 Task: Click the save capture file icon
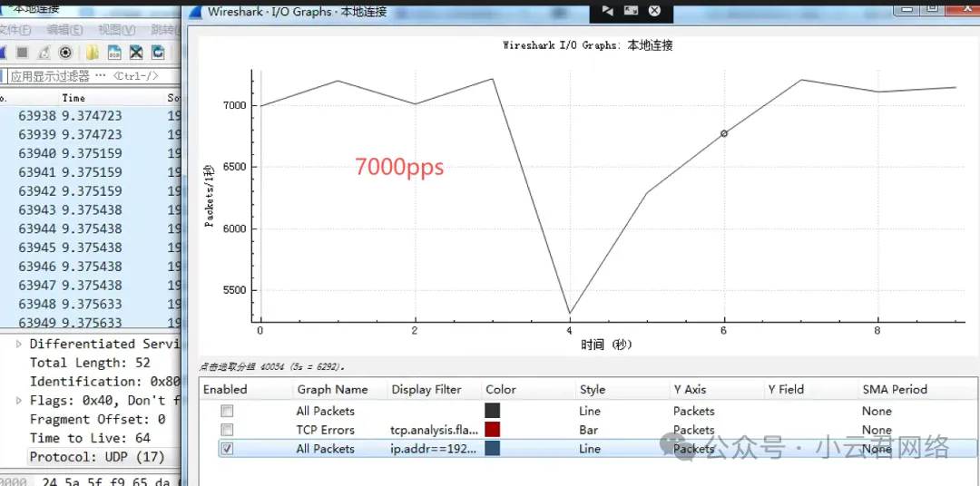(x=114, y=53)
